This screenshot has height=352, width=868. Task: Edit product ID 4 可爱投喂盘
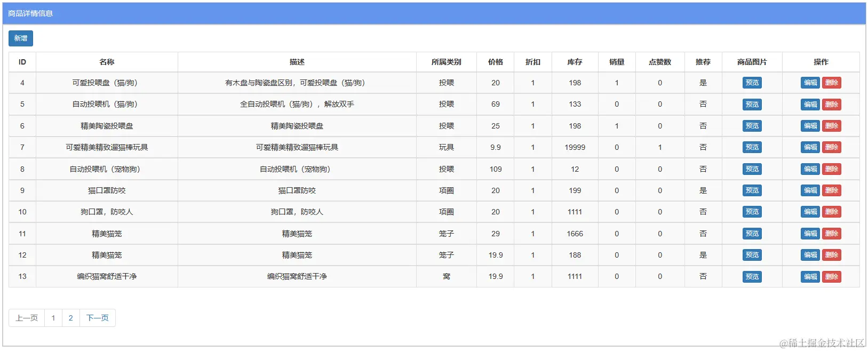(x=810, y=83)
